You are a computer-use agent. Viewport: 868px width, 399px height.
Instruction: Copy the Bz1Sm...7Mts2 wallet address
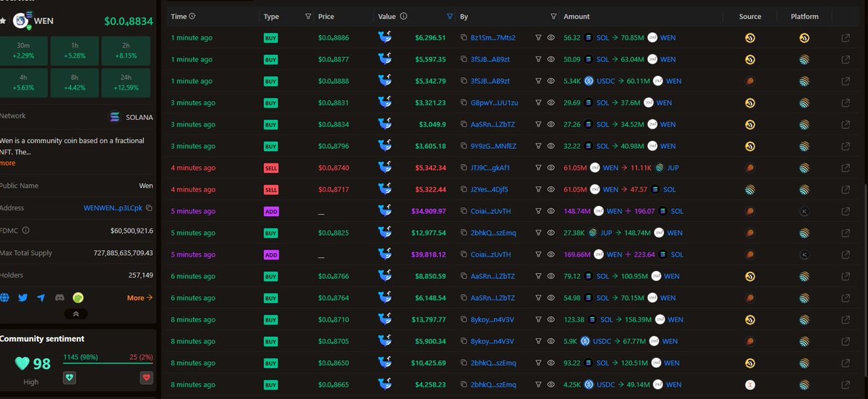464,38
